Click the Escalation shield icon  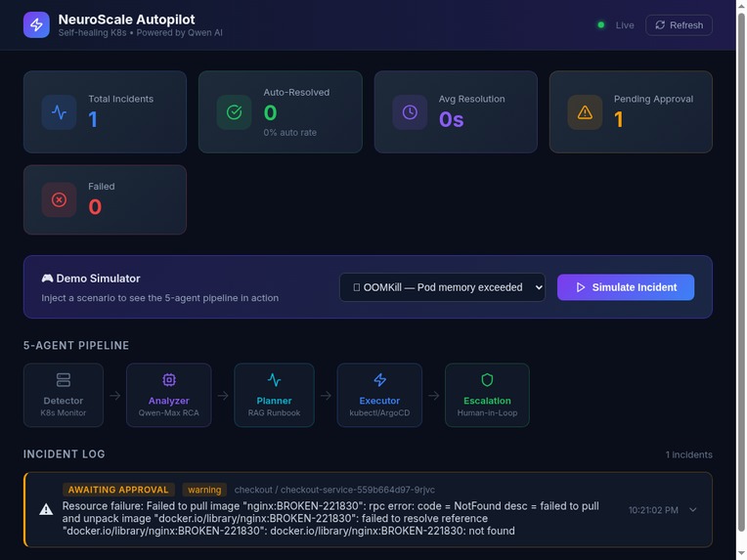point(487,380)
